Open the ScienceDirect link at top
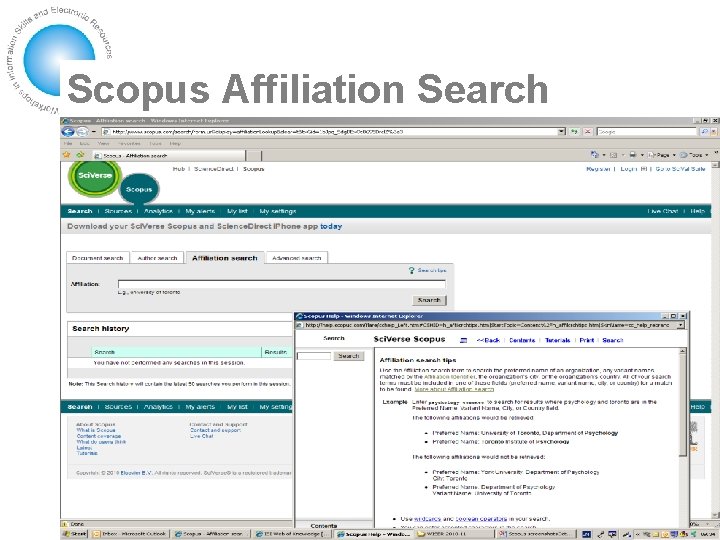Viewport: 720px width, 540px height. point(214,169)
